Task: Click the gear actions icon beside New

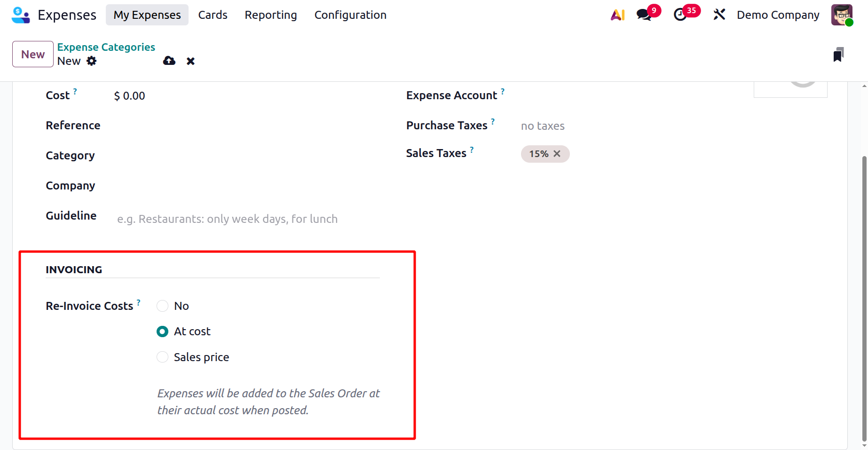Action: click(x=92, y=61)
